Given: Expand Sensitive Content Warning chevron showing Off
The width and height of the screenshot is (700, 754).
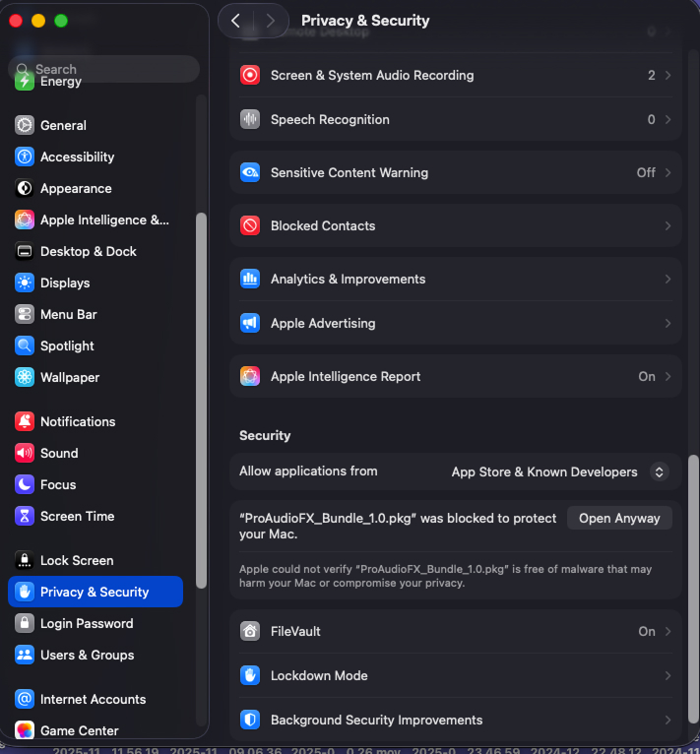Looking at the screenshot, I should [x=668, y=173].
